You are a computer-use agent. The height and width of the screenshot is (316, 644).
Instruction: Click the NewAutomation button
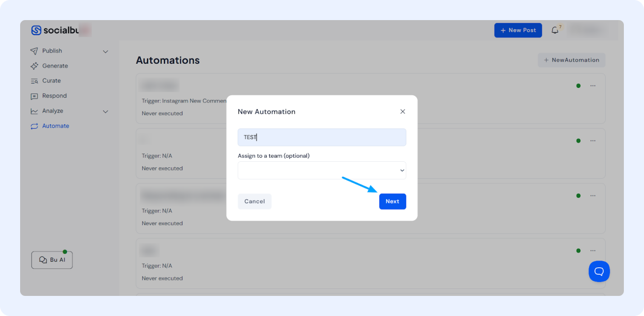pyautogui.click(x=572, y=60)
